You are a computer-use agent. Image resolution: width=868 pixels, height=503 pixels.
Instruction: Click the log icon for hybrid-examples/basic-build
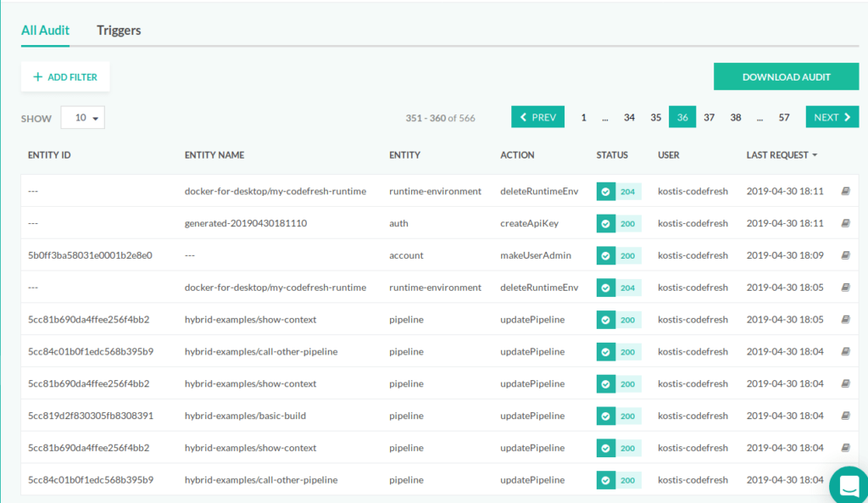tap(845, 416)
